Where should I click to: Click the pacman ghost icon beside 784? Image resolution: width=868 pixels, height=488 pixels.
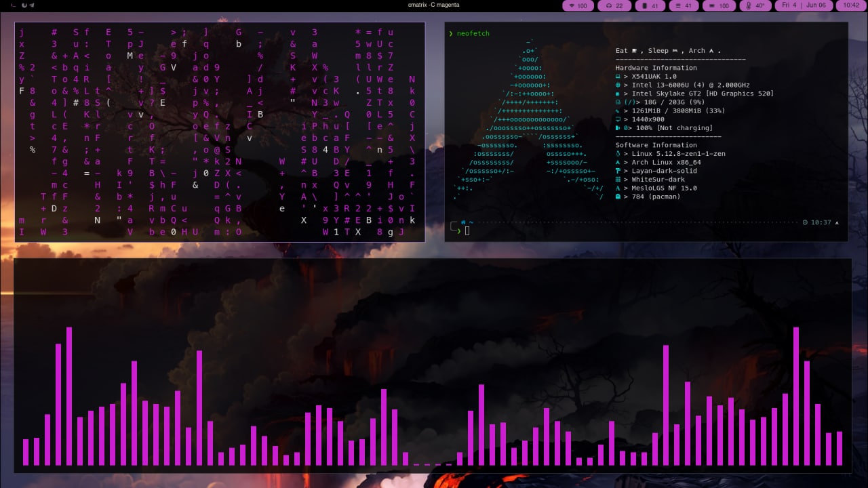pyautogui.click(x=618, y=197)
